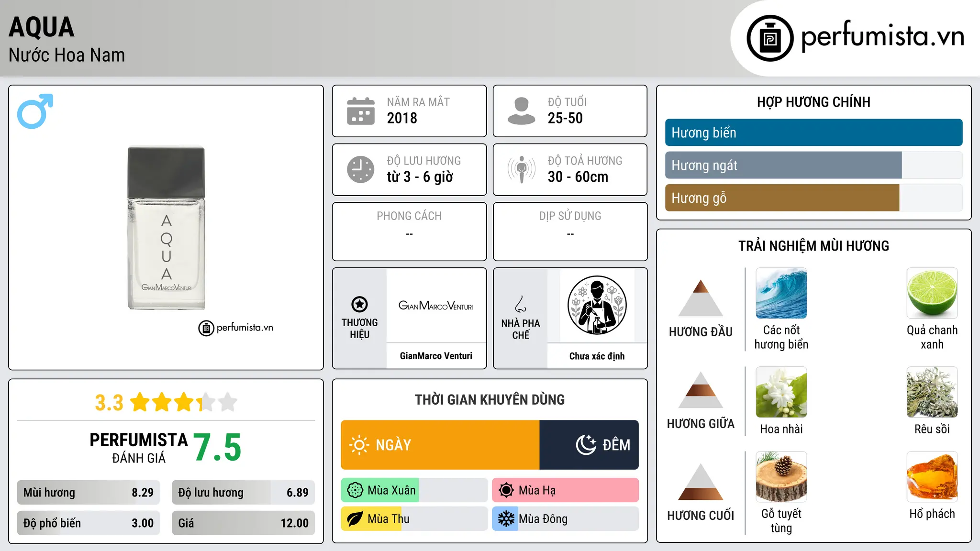The width and height of the screenshot is (980, 551).
Task: Click the small perfumista.vn watermark logo under bottle
Action: [x=235, y=328]
